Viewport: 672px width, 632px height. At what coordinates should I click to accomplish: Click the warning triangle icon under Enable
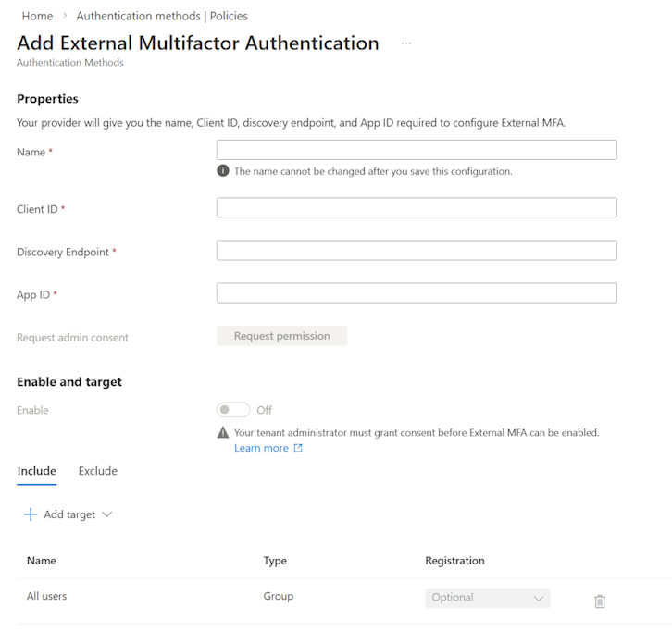point(223,432)
